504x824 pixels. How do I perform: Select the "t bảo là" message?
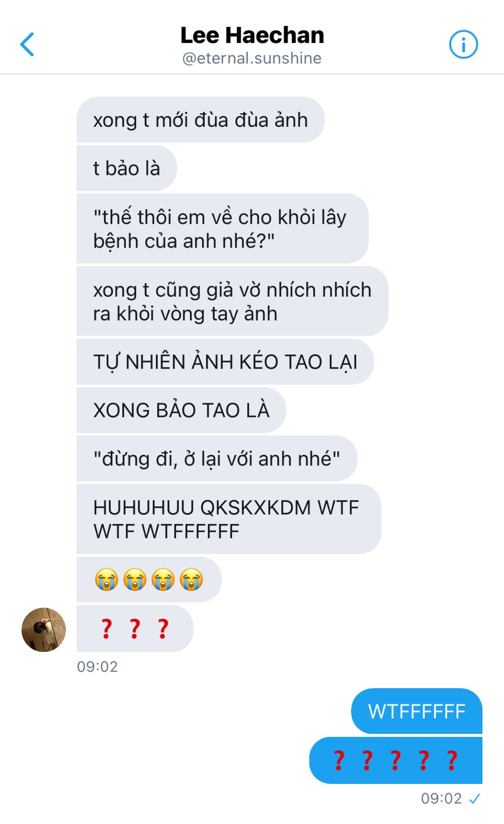[x=127, y=168]
